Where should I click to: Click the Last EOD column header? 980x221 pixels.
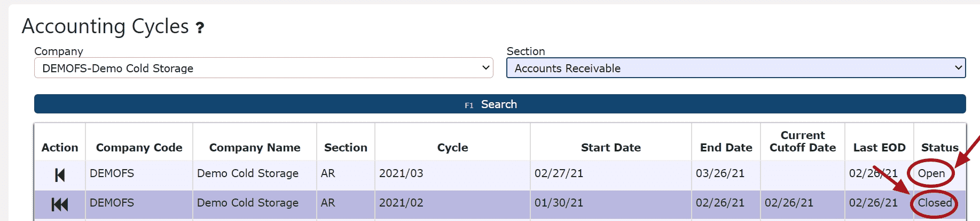pyautogui.click(x=879, y=148)
